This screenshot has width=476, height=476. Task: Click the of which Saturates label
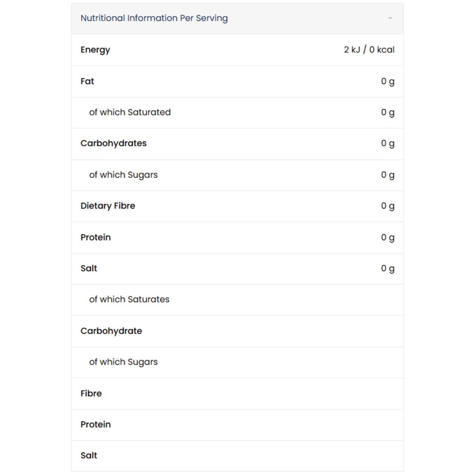129,299
